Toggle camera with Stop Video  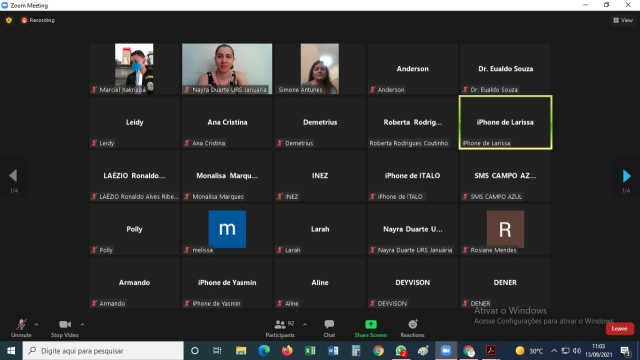pos(64,328)
